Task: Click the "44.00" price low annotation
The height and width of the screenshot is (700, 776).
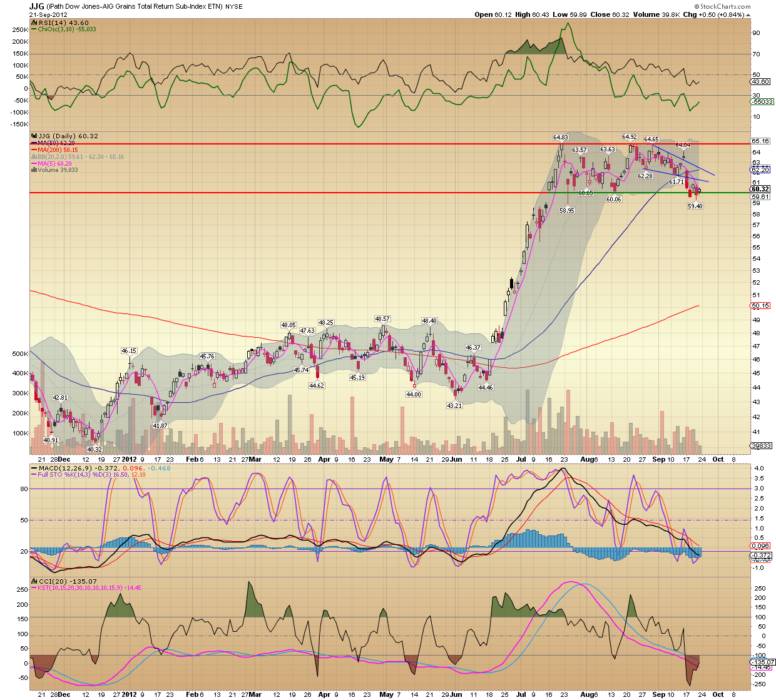Action: click(x=414, y=395)
